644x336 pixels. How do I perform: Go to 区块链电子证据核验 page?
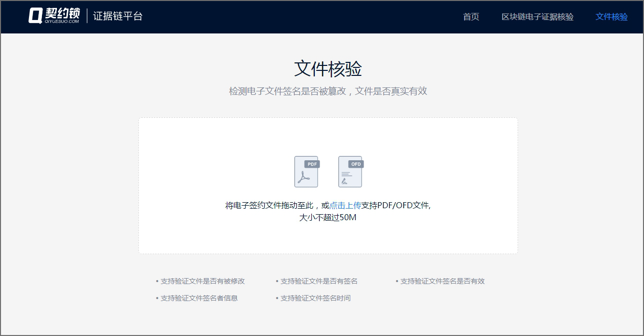point(537,17)
